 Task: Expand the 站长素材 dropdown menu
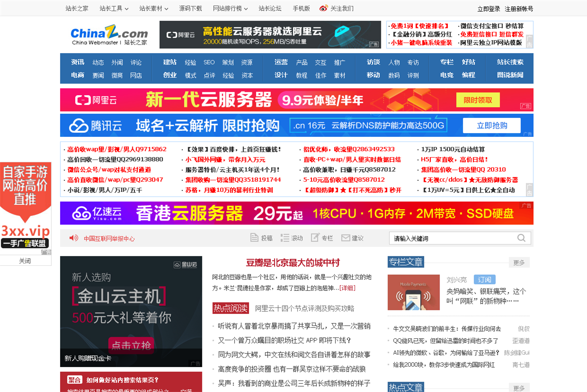(154, 8)
